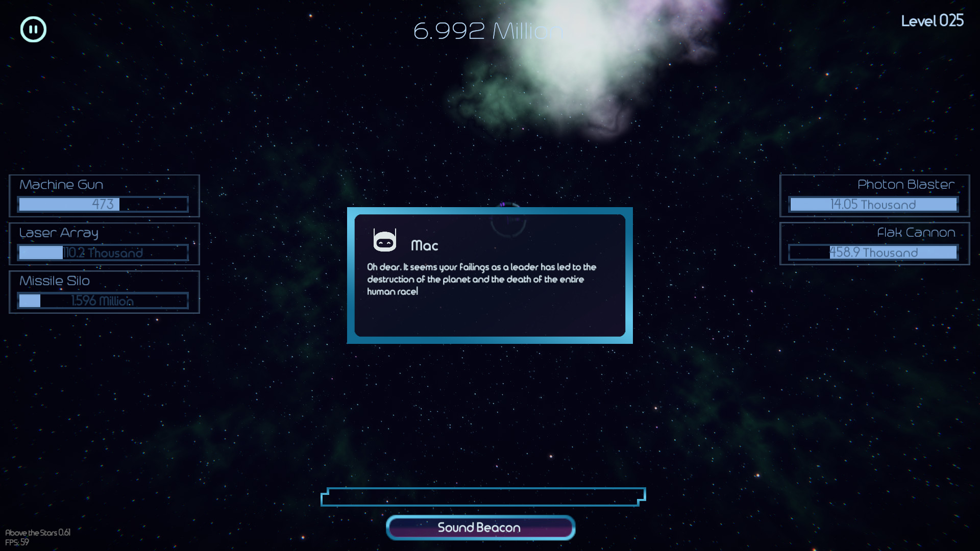Toggle the Laser Array ammo bar

click(103, 253)
